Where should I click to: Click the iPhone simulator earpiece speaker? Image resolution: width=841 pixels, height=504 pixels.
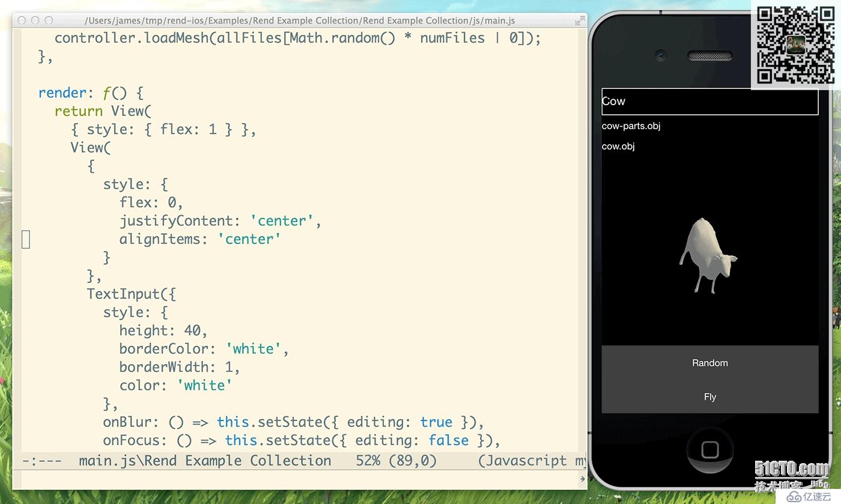709,56
